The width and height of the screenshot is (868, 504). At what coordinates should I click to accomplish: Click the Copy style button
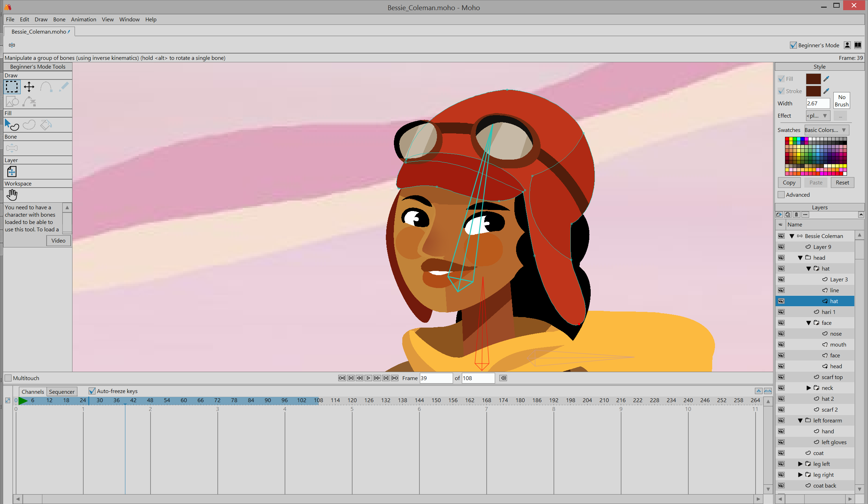(789, 182)
